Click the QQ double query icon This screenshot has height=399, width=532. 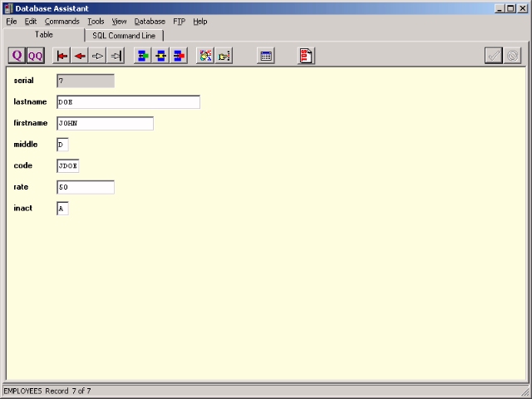[35, 56]
